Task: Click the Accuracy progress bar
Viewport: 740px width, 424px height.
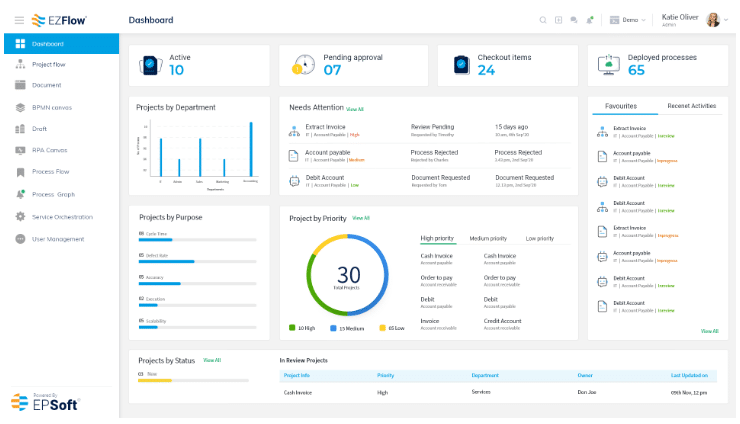Action: (x=197, y=284)
